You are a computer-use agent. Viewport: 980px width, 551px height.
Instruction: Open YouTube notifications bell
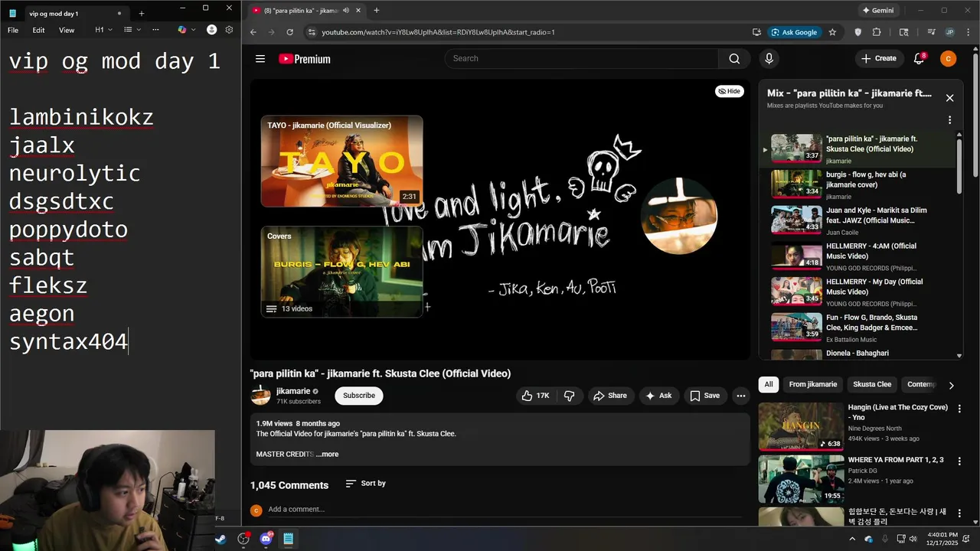[x=920, y=59]
